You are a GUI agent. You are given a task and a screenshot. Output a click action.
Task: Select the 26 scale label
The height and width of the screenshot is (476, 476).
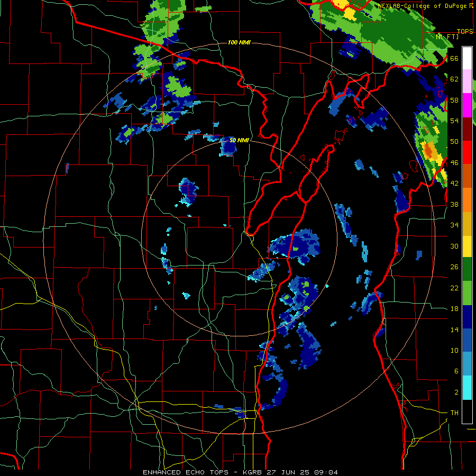(x=454, y=267)
